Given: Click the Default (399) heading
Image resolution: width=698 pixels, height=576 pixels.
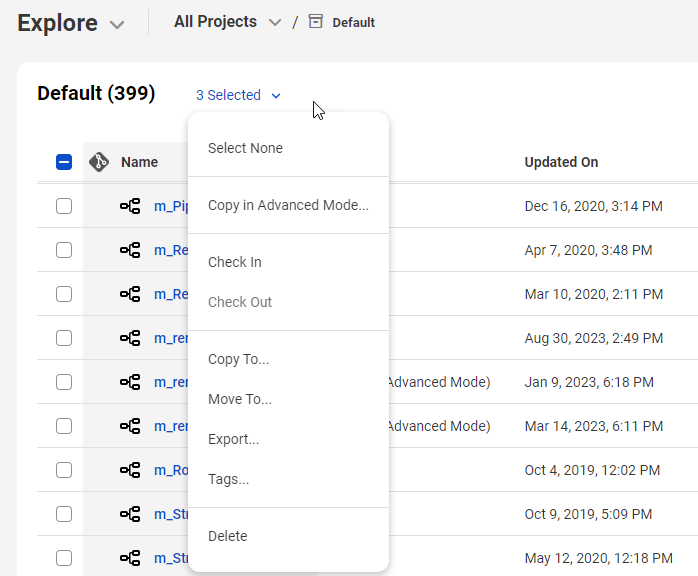Looking at the screenshot, I should tap(96, 93).
